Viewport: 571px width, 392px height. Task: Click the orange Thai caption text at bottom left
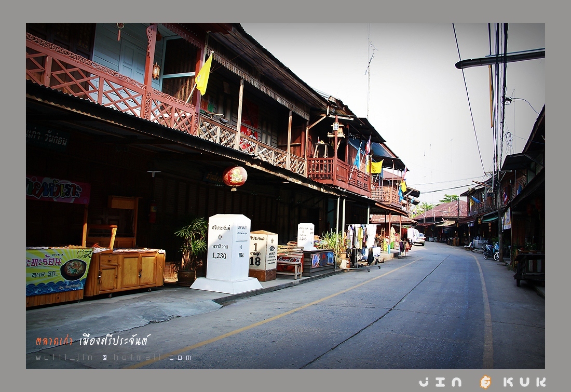click(x=55, y=341)
